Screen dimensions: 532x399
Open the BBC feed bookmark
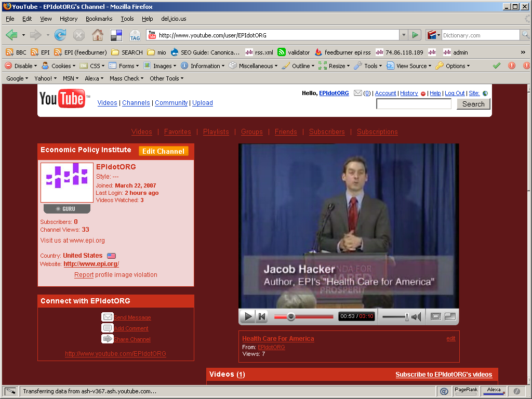tap(16, 52)
